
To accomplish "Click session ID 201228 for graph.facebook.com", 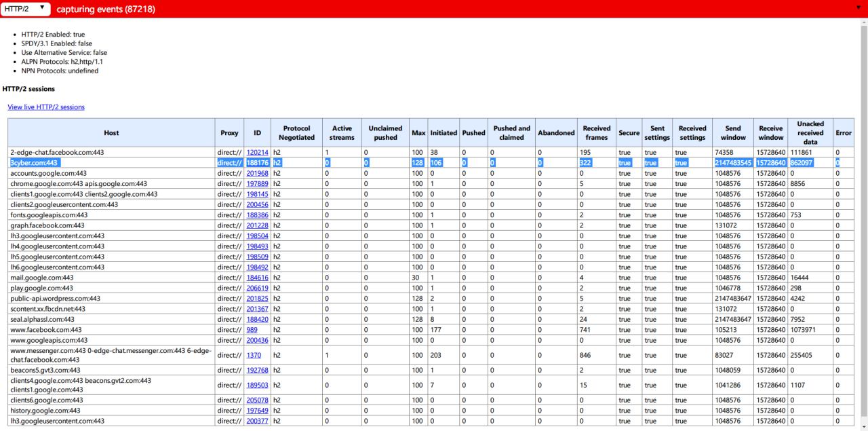I will [257, 225].
